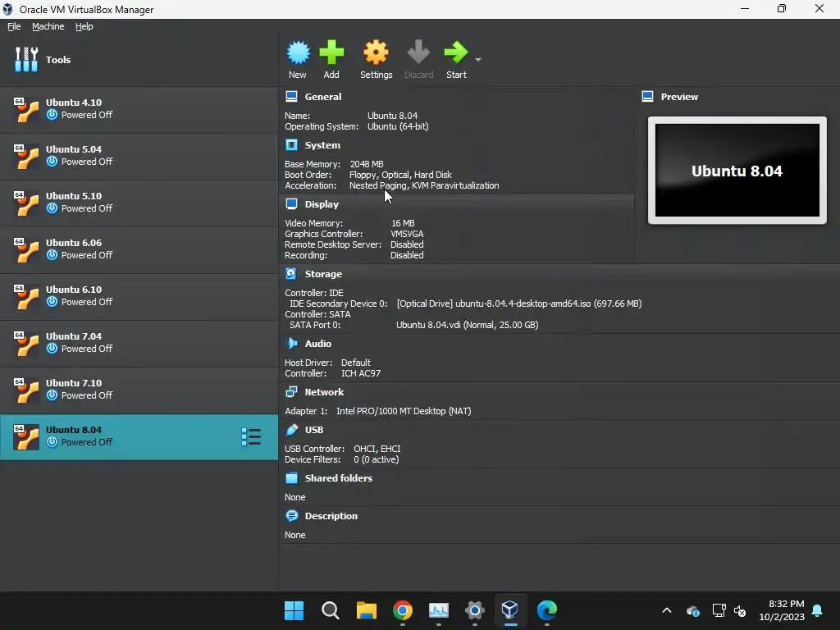The image size is (840, 630).
Task: Select the Ubuntu 5.04 virtual machine
Action: coord(139,156)
